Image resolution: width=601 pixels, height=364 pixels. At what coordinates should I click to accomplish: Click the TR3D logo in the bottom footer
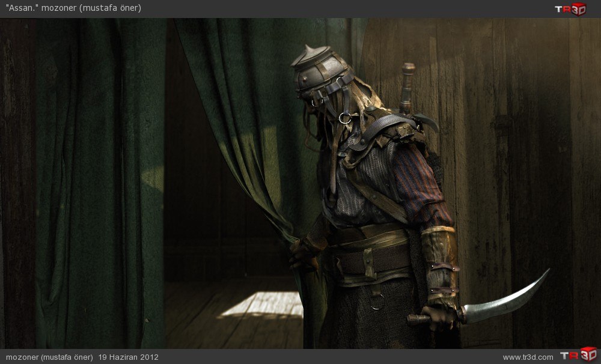(578, 356)
